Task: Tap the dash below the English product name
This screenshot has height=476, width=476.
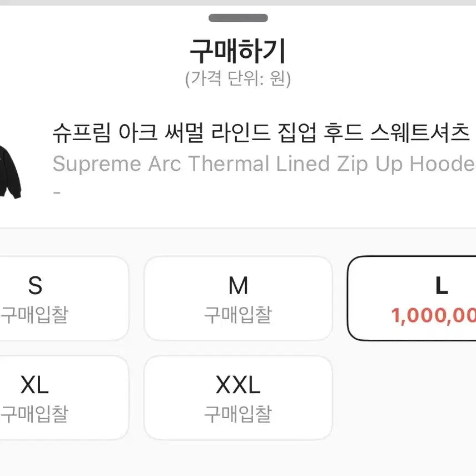Action: point(57,192)
